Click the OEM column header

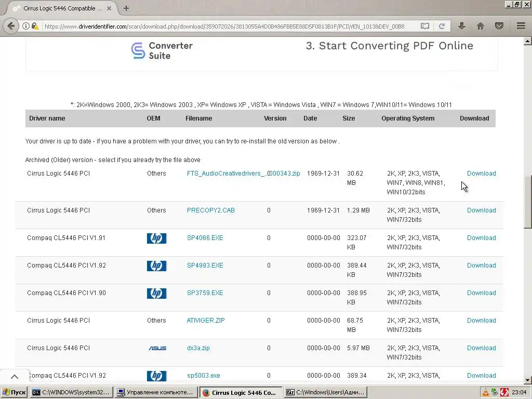click(153, 118)
